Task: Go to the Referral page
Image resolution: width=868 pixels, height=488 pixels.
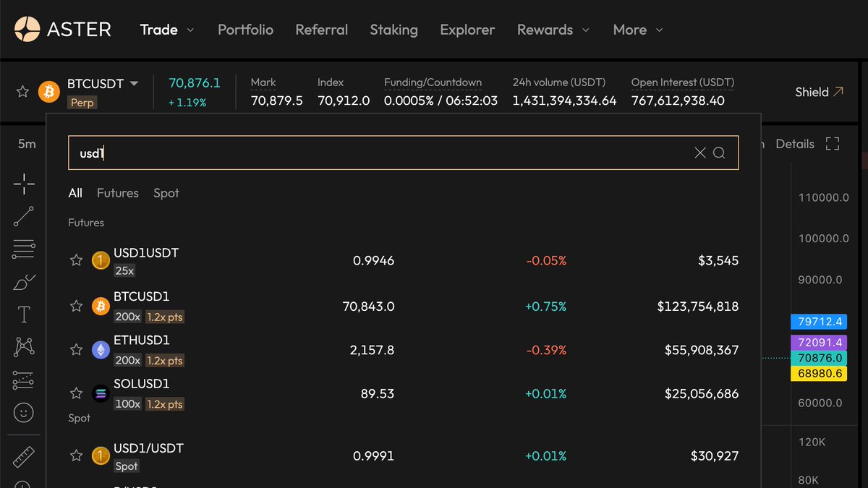Action: tap(321, 30)
